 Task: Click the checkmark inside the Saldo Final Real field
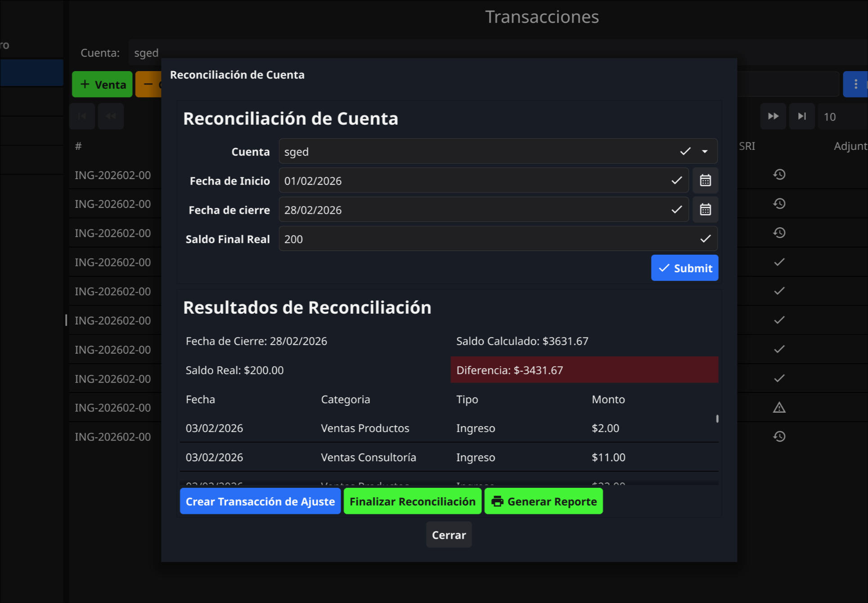705,239
